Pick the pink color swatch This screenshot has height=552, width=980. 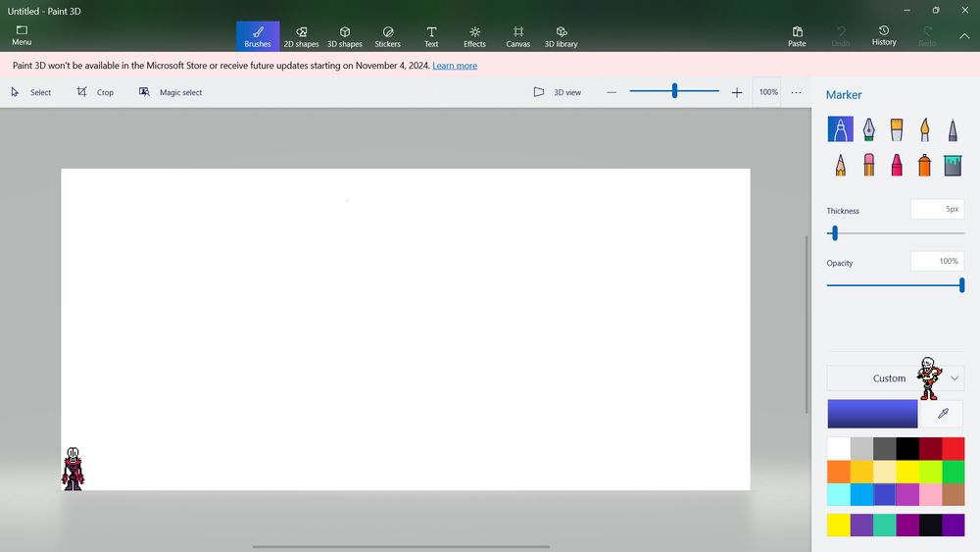931,494
